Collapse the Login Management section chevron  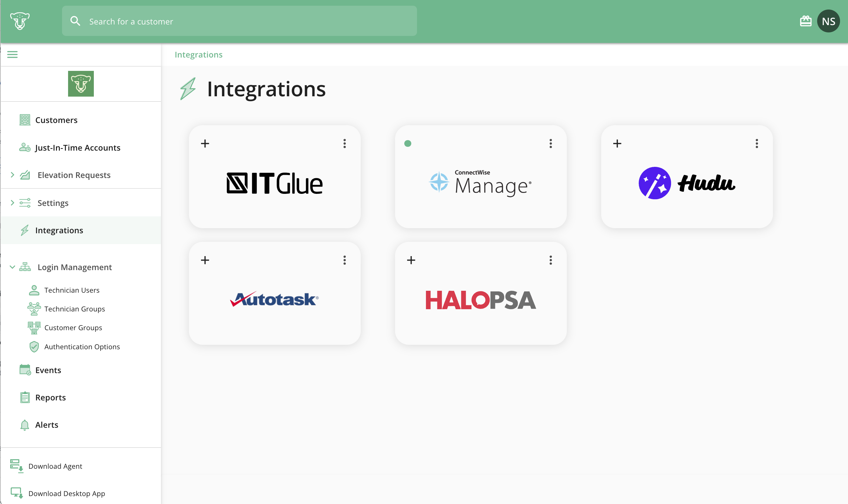(x=13, y=267)
